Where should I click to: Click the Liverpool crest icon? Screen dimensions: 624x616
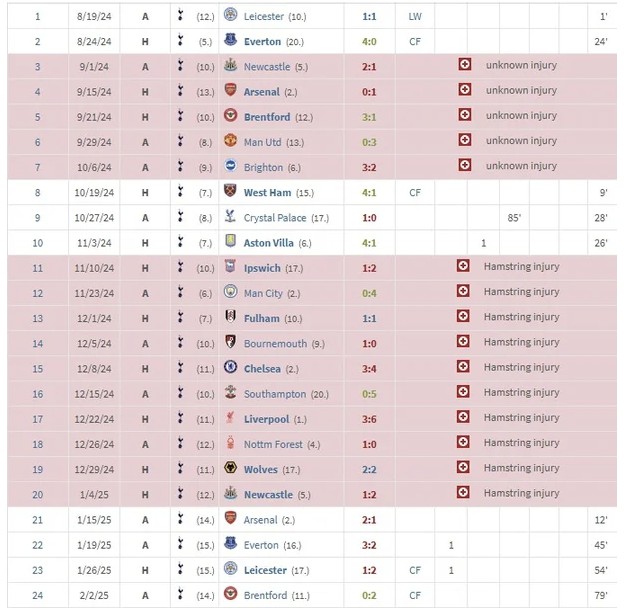(231, 419)
